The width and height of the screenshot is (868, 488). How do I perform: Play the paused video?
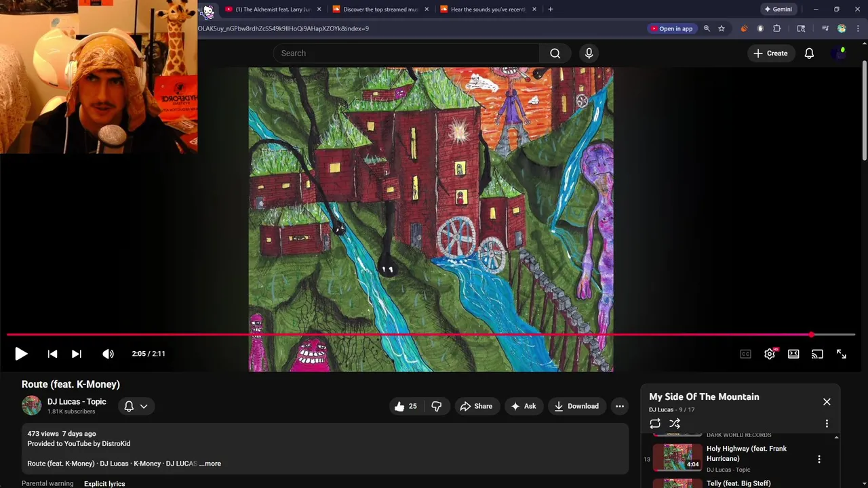click(x=21, y=354)
